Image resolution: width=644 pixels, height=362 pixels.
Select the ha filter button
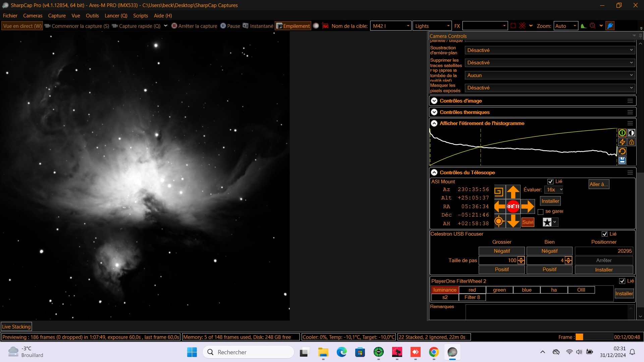pyautogui.click(x=554, y=290)
